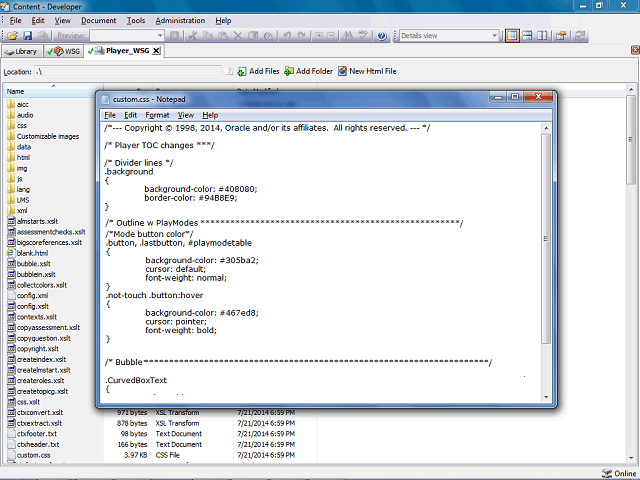Open Notepad File menu

(110, 115)
